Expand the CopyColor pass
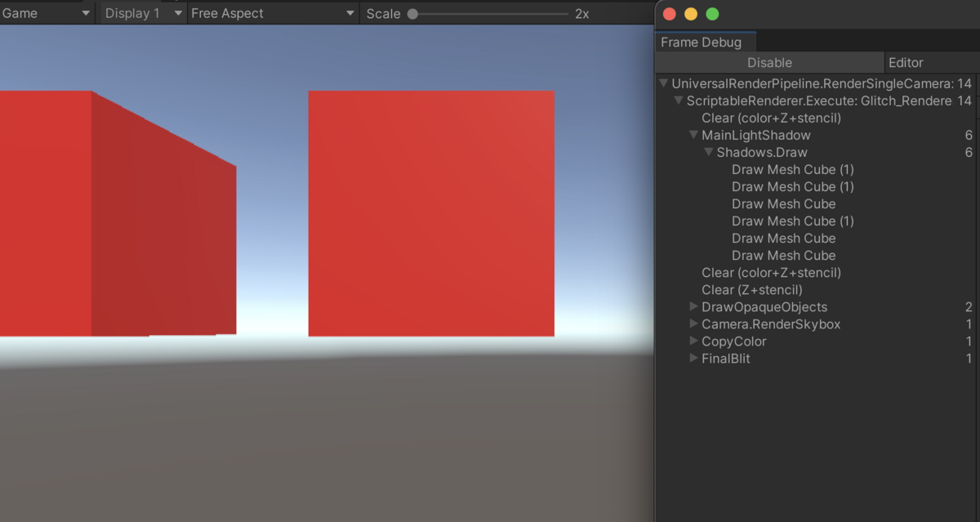980x522 pixels. pos(693,341)
